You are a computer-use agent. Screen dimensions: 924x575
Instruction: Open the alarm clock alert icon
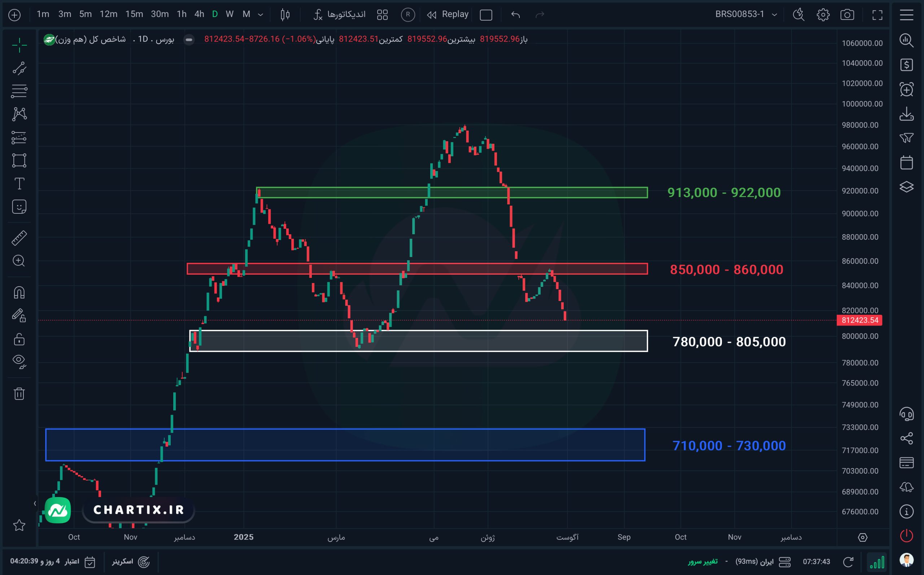[x=907, y=89]
